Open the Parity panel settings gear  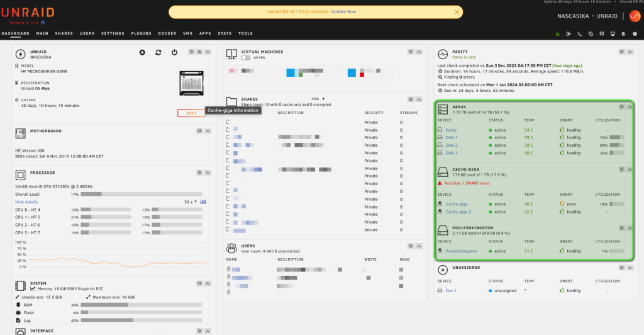click(621, 52)
